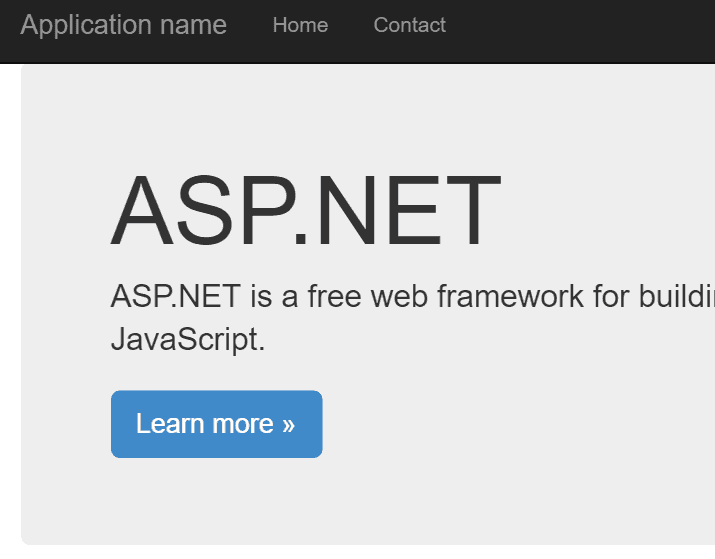The height and width of the screenshot is (559, 715).
Task: Go to the Contact page link
Action: [x=409, y=25]
